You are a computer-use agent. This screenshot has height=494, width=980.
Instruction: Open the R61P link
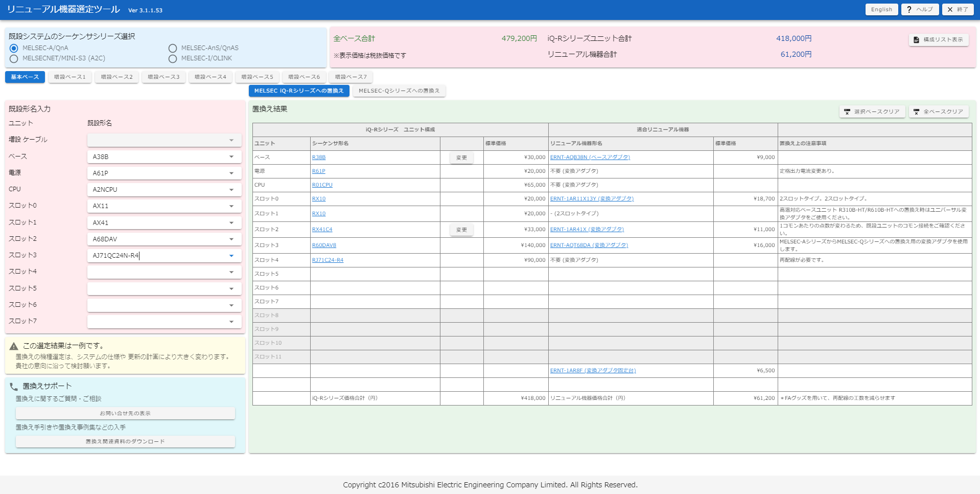[319, 171]
